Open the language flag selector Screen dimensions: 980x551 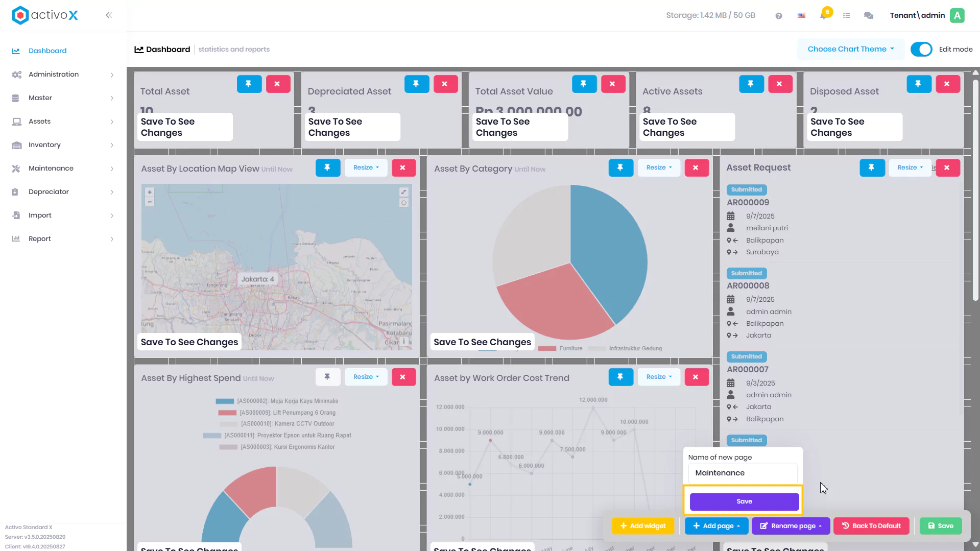[x=801, y=15]
